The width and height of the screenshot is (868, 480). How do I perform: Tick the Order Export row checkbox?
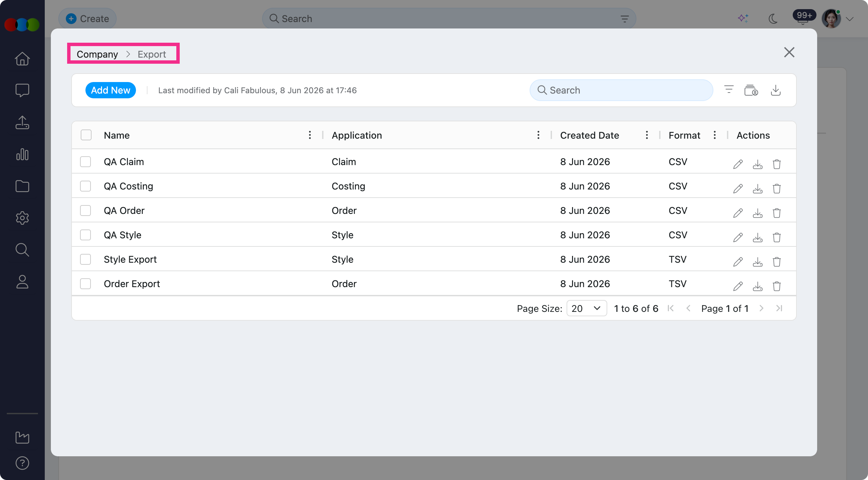[x=85, y=284]
